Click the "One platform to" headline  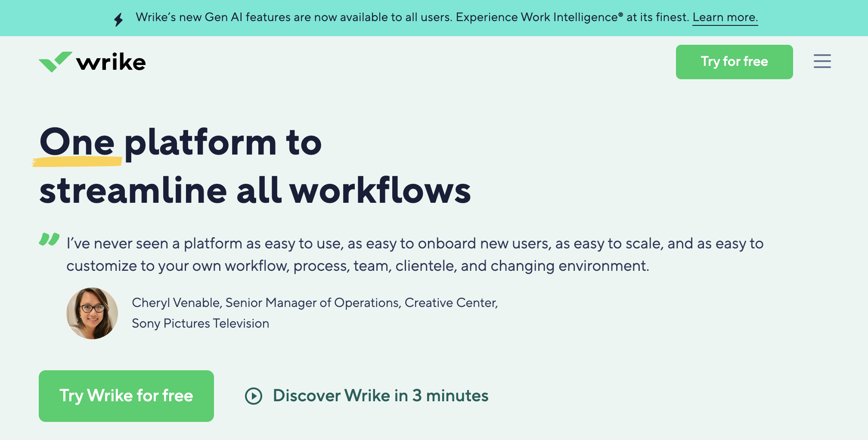coord(181,142)
